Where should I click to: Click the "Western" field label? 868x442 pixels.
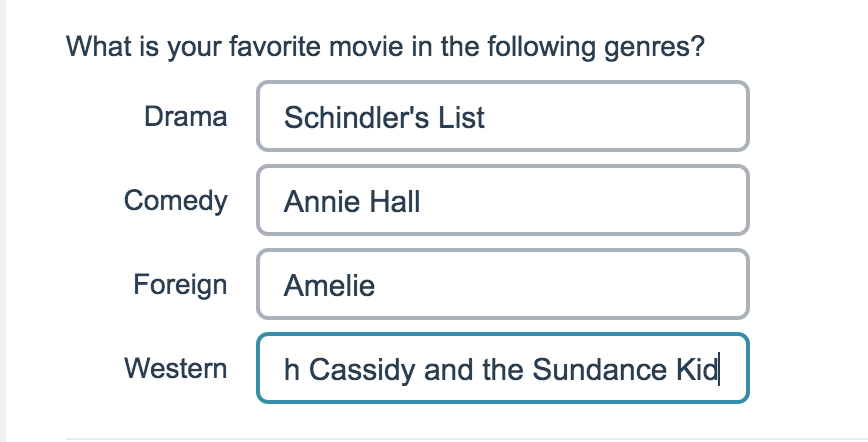coord(175,369)
